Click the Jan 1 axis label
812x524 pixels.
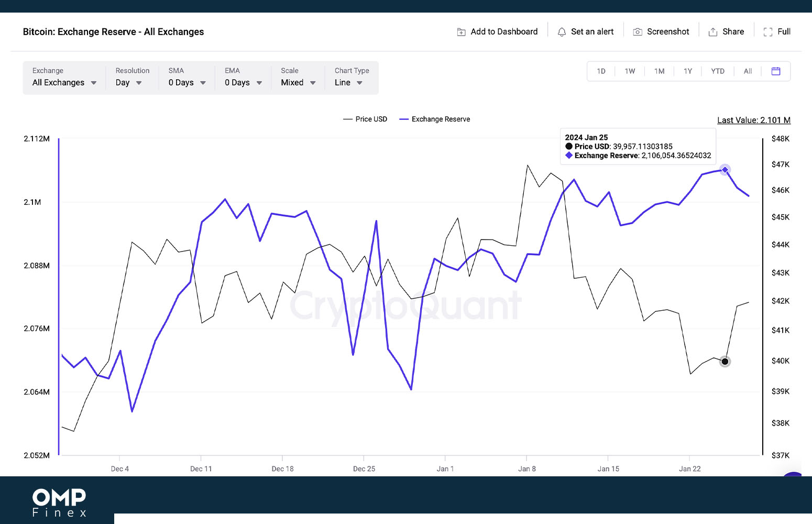point(445,469)
